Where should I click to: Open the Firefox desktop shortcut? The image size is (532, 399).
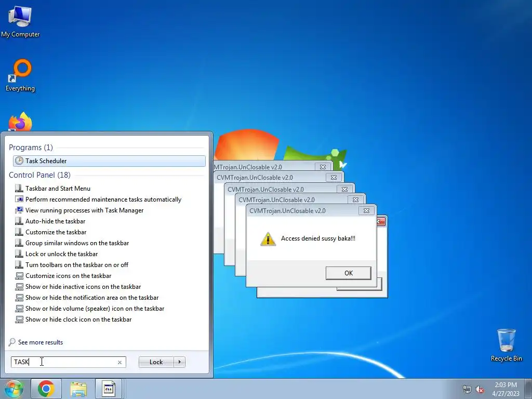click(x=20, y=122)
